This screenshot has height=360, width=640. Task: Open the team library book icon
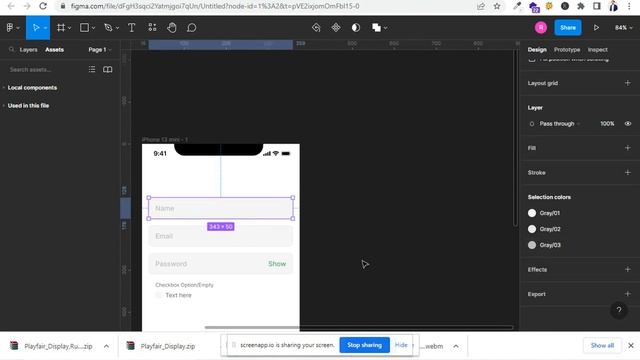click(108, 69)
